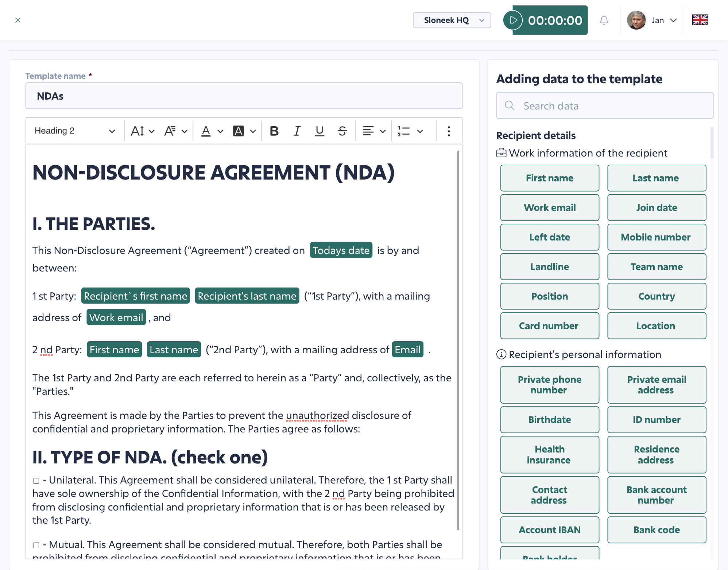Insert a numbered list
Image resolution: width=728 pixels, height=570 pixels.
point(404,131)
